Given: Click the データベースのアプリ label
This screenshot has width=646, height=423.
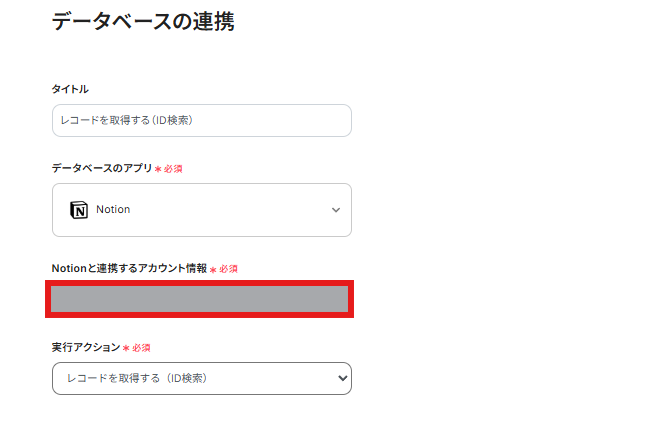Looking at the screenshot, I should click(x=102, y=168).
